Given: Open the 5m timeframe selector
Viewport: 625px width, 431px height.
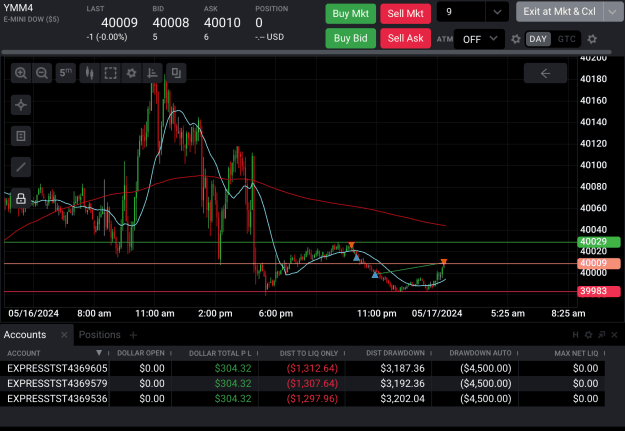Looking at the screenshot, I should coord(65,73).
